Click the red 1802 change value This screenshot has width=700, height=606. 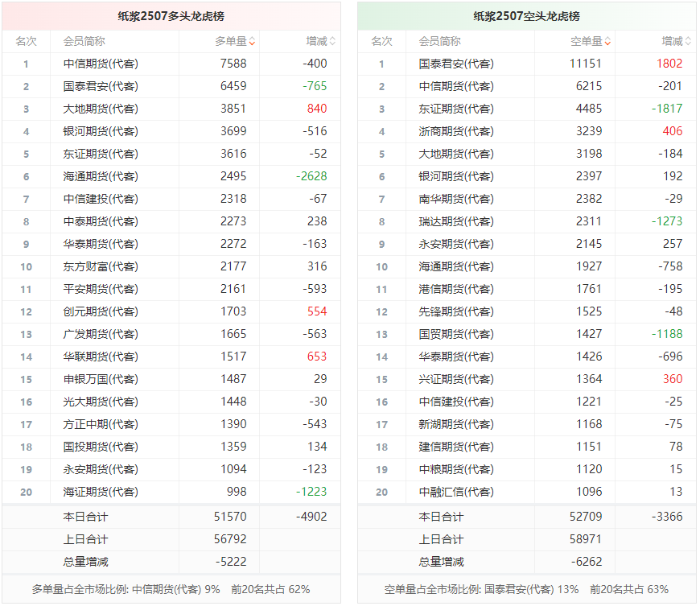click(x=669, y=64)
